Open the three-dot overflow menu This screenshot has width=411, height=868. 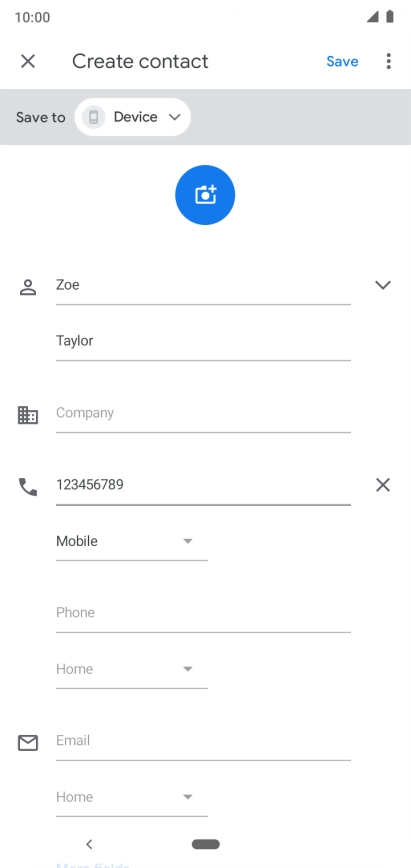[x=388, y=61]
